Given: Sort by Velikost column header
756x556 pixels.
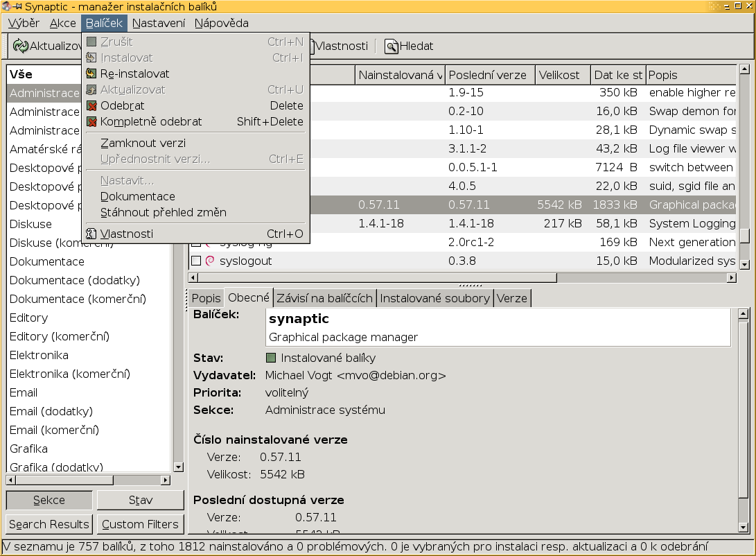Looking at the screenshot, I should tap(563, 76).
